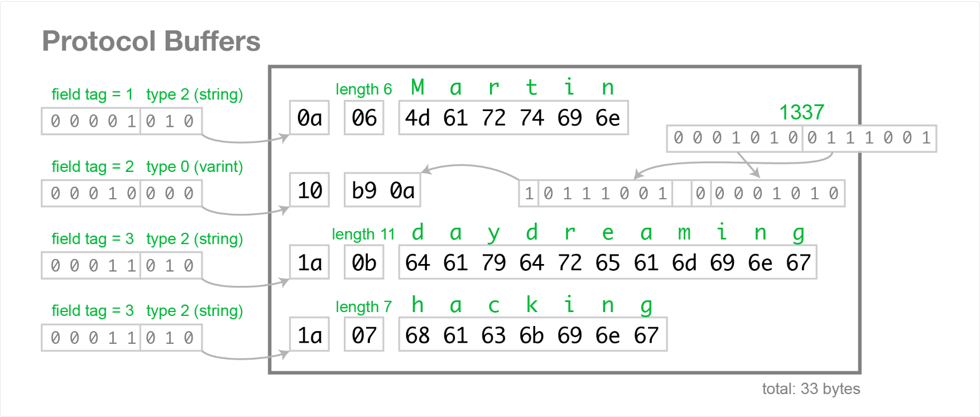Click the "0001010" bits beneath 1337
Viewport: 980px width, 417px height.
click(x=736, y=138)
